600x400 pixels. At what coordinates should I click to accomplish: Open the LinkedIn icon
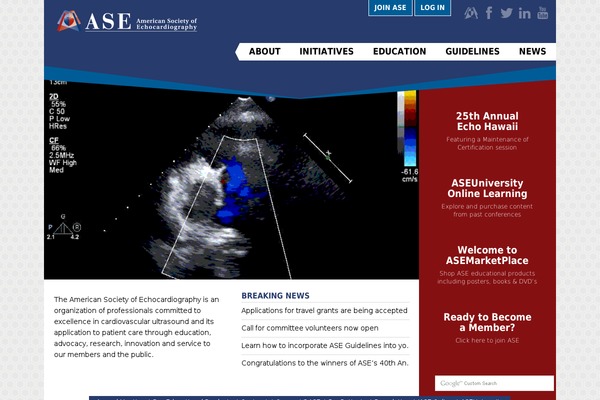click(524, 13)
